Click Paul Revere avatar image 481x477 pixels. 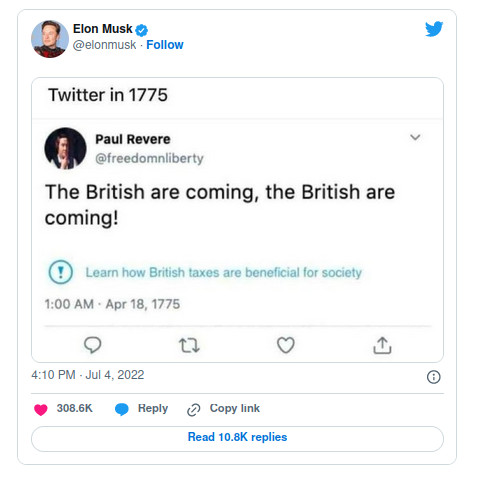coord(65,148)
